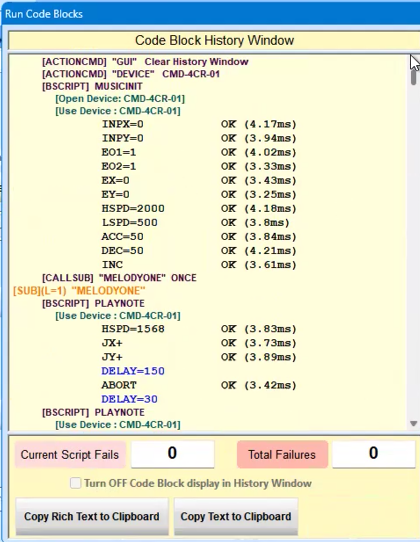Screen dimensions: 420x542
Task: Click Copy Text to Clipboard button
Action: coord(236,516)
